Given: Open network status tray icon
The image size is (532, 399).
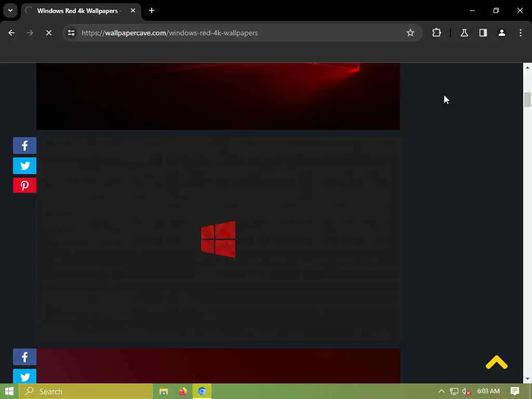Looking at the screenshot, I should pos(454,391).
